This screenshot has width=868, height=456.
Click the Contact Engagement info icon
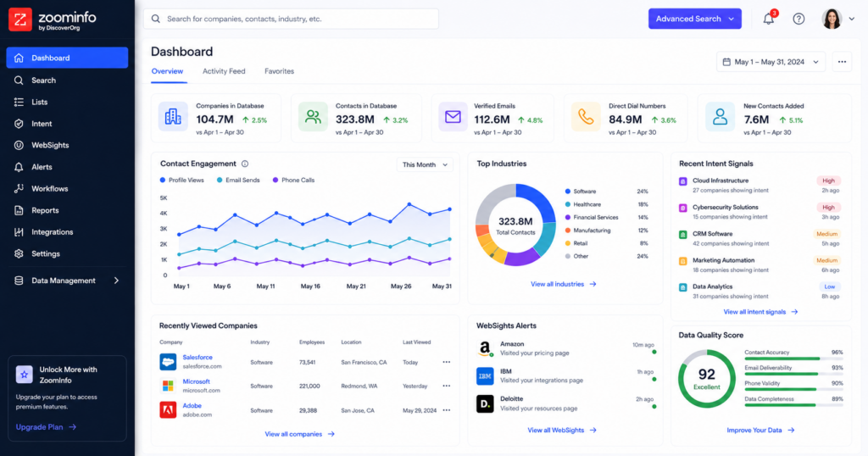(x=245, y=164)
